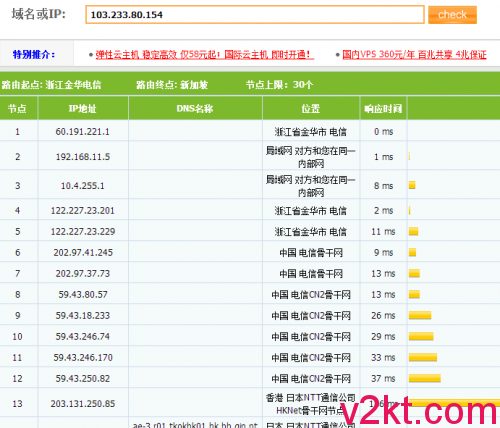
Task: Click the IP地址 column header
Action: coord(83,108)
